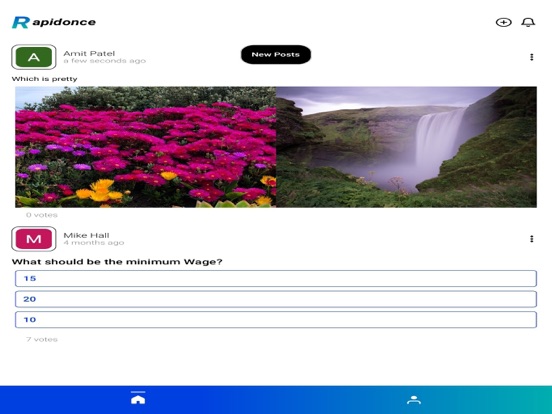This screenshot has width=552, height=414.
Task: Click '0 votes' under image poll
Action: click(42, 215)
